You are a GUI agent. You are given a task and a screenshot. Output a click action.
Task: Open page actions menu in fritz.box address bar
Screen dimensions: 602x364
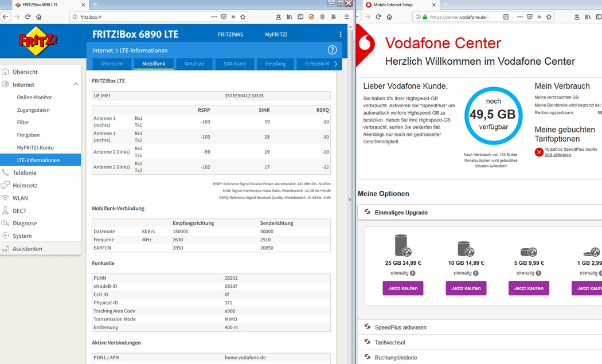(x=214, y=17)
